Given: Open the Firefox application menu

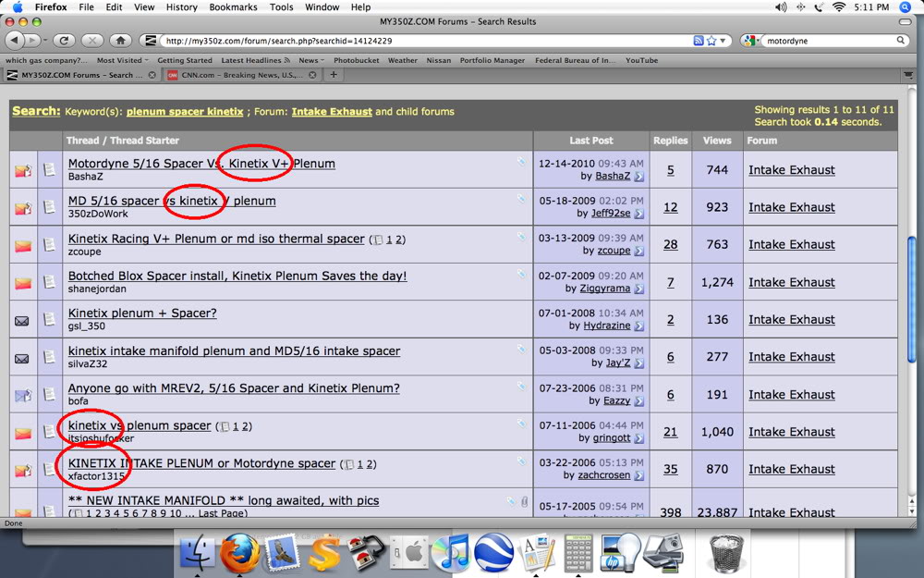Looking at the screenshot, I should click(x=51, y=7).
